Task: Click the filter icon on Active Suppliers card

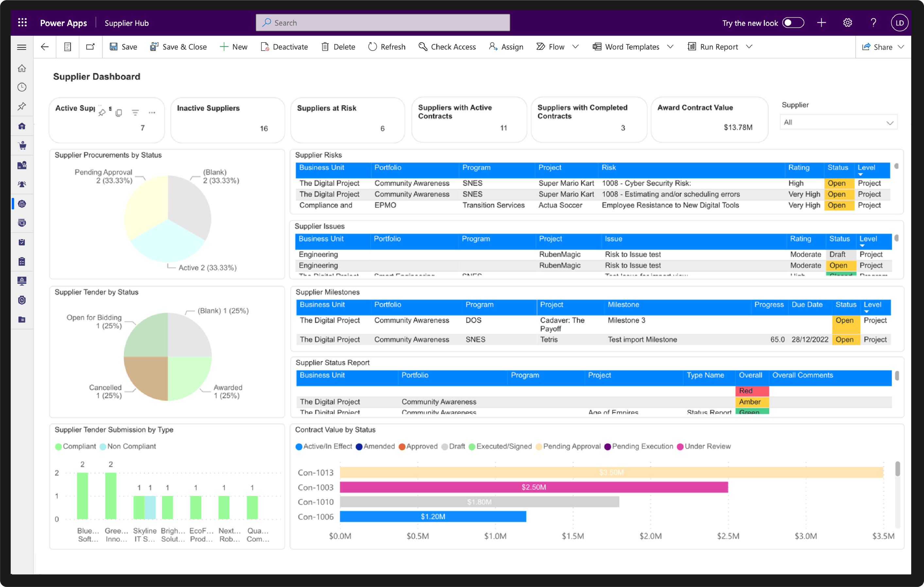Action: [x=135, y=112]
